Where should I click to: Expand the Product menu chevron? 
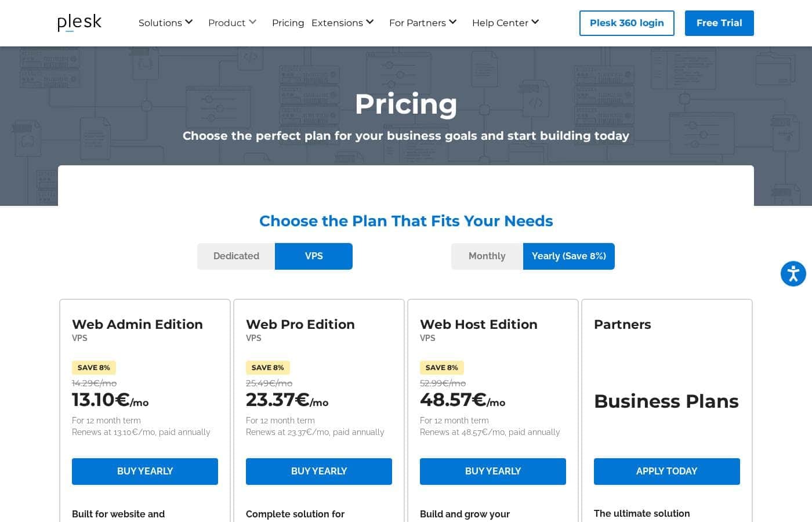[x=252, y=22]
